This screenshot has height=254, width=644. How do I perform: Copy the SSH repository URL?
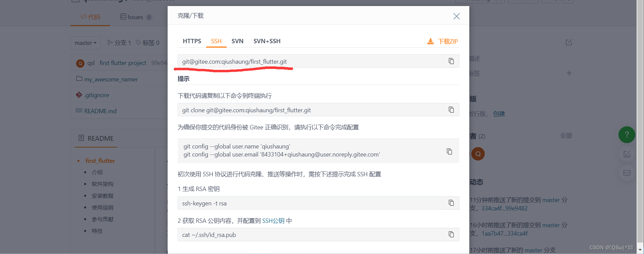coord(451,61)
